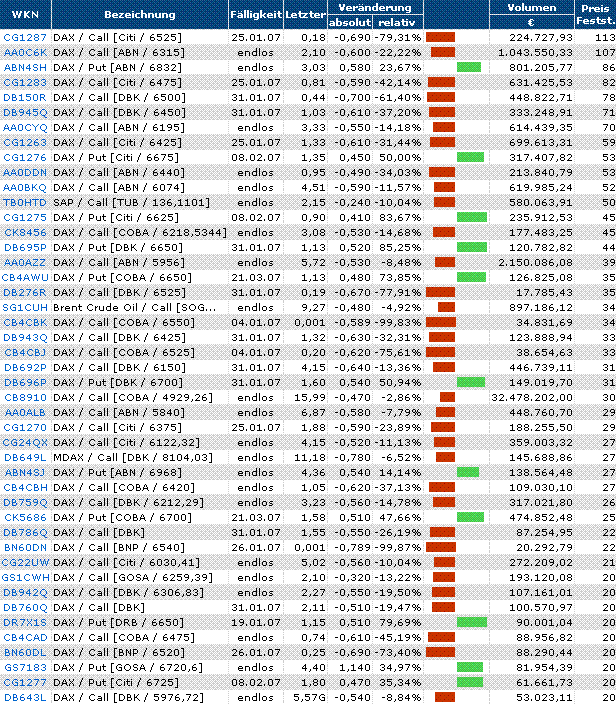Click 'Brent Crude Oil / Call [SOG...' text
The image size is (616, 704).
pos(135,308)
